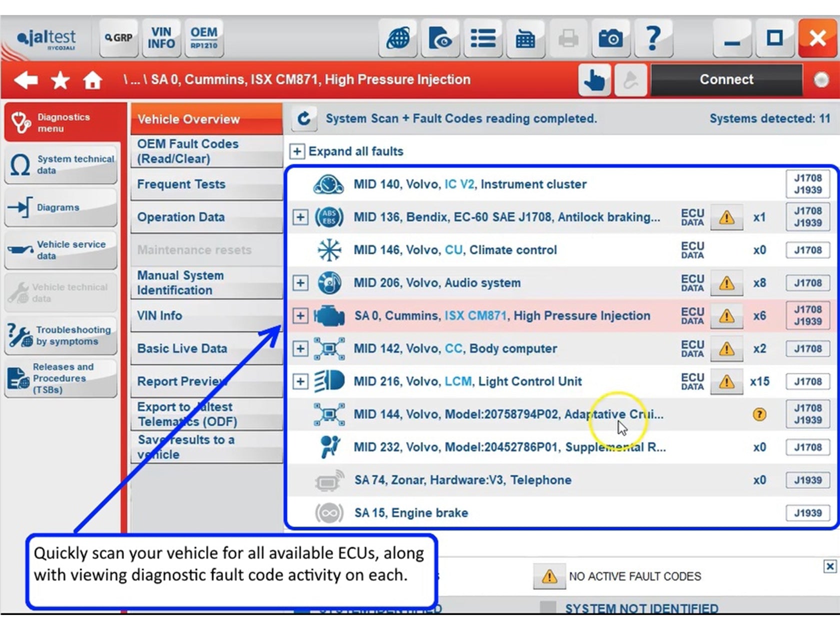Open Frequent Tests
The height and width of the screenshot is (630, 840).
pyautogui.click(x=206, y=184)
